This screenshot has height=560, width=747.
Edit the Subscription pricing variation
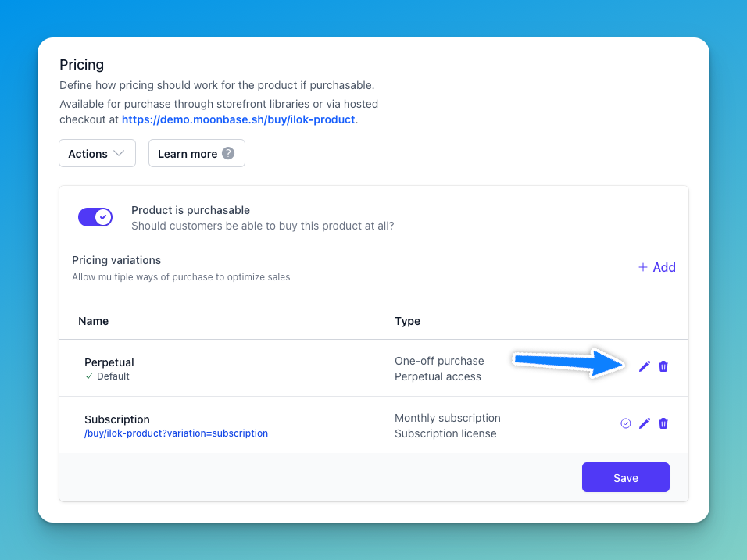pos(644,423)
